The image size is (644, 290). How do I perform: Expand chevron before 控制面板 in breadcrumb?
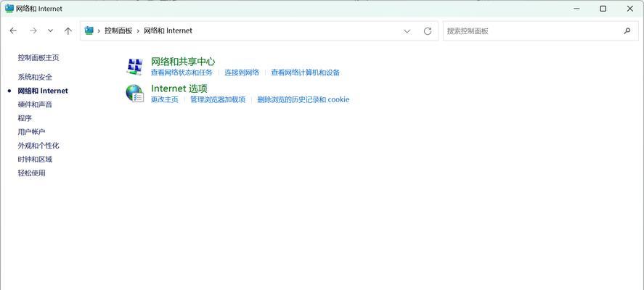99,30
